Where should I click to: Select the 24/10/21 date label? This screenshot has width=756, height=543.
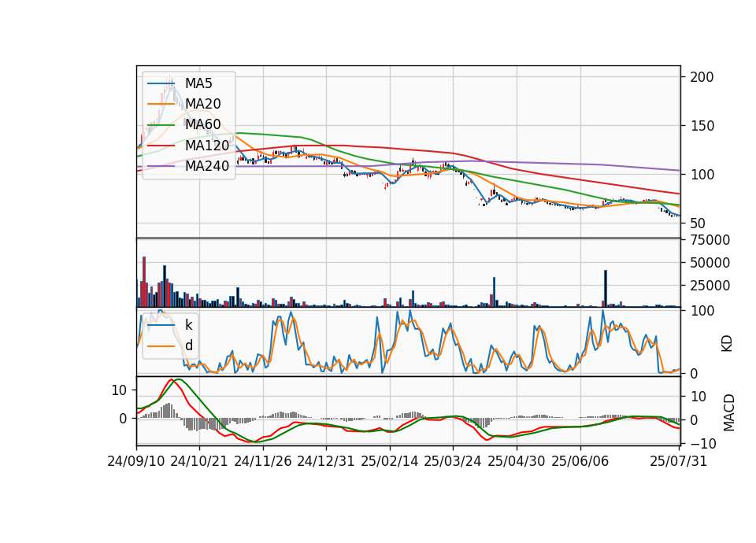pos(199,461)
